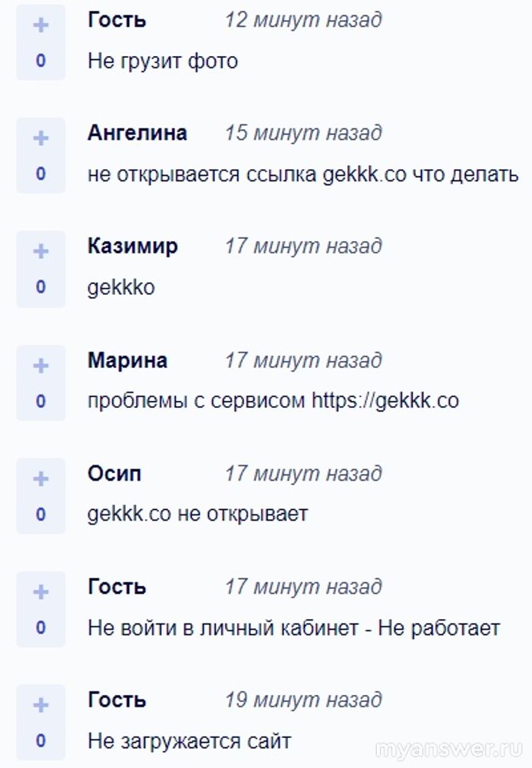Open the https://gekkk.co link in Марина's comment
The height and width of the screenshot is (768, 532).
coord(385,400)
